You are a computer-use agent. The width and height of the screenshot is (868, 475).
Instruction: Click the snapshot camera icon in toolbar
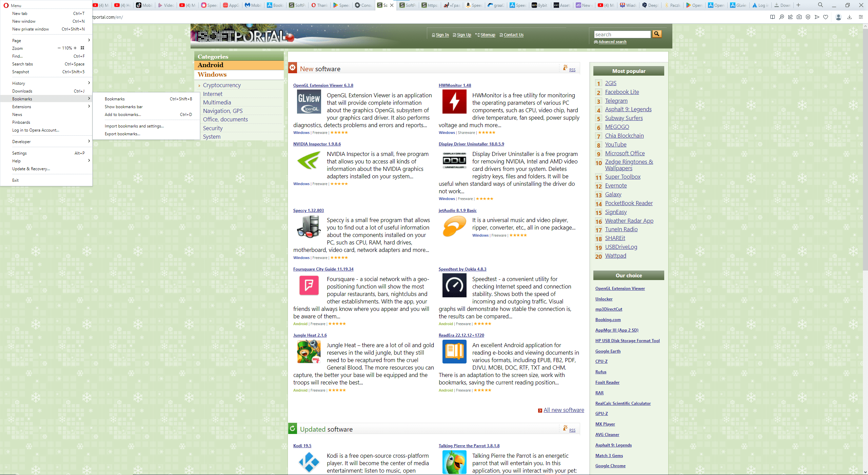click(799, 17)
